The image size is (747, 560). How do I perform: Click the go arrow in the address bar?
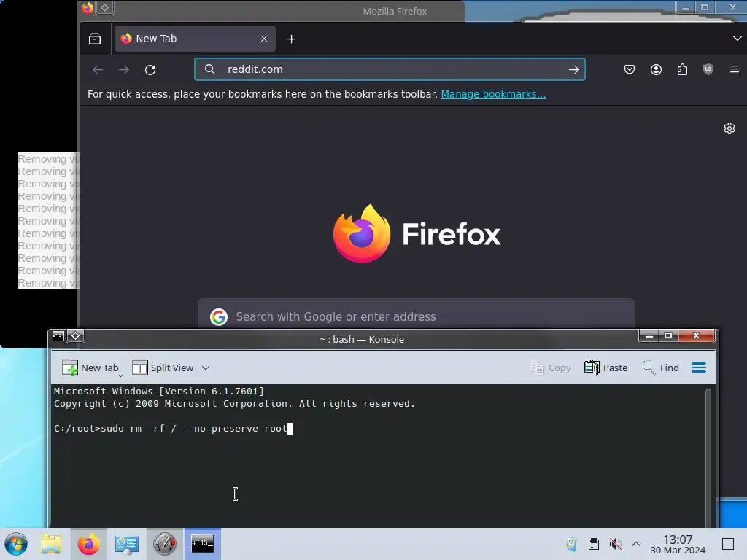coord(573,69)
